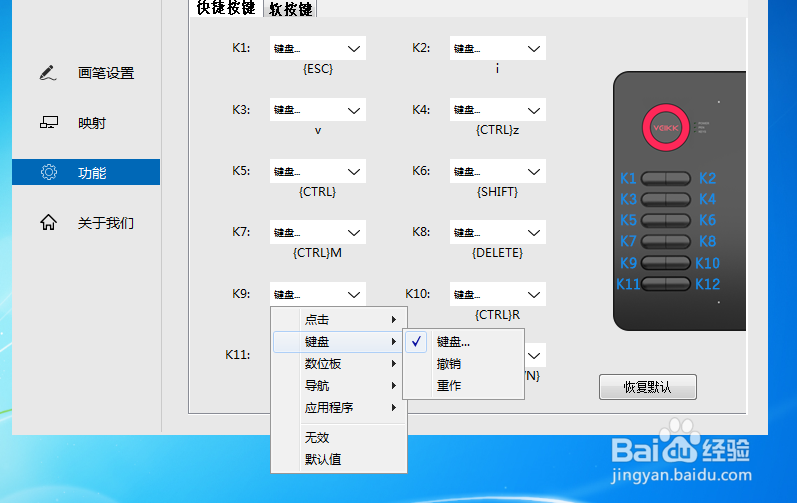Open the 点击 submenu
The height and width of the screenshot is (503, 797).
pyautogui.click(x=339, y=320)
